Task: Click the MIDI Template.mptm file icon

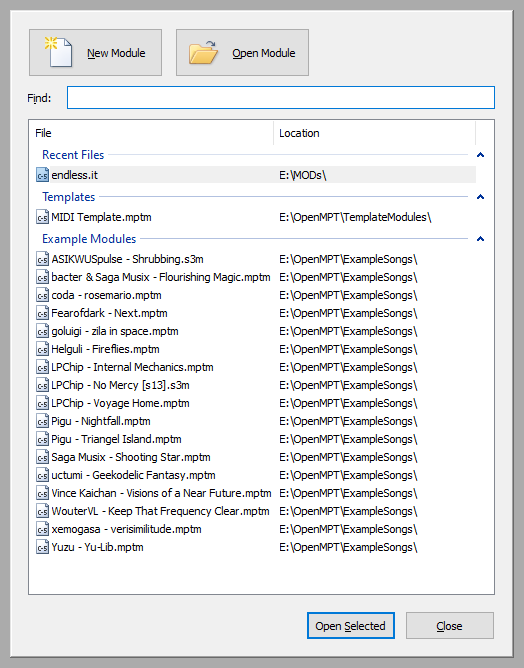Action: tap(42, 217)
